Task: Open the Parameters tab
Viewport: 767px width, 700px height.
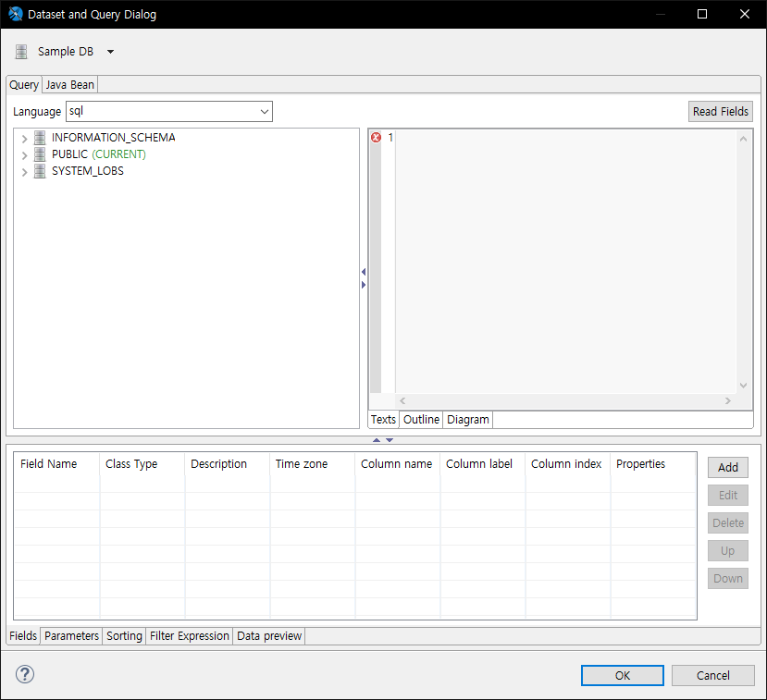Action: 71,635
